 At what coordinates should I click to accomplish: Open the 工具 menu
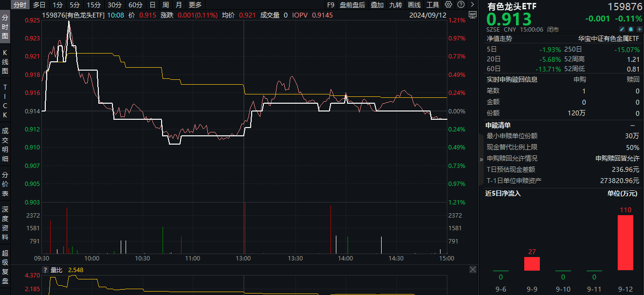[433, 4]
